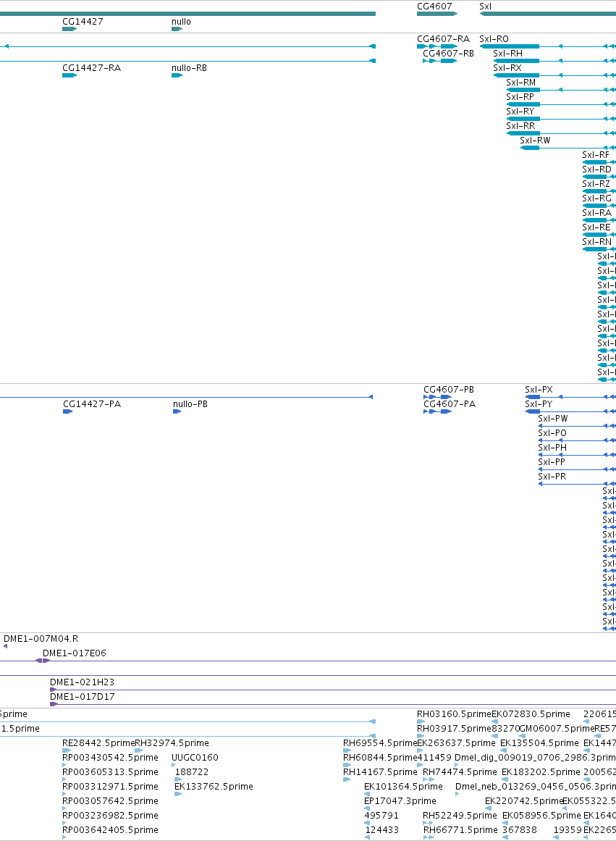Click the Sxl-RA transcript label
This screenshot has width=616, height=841.
596,213
